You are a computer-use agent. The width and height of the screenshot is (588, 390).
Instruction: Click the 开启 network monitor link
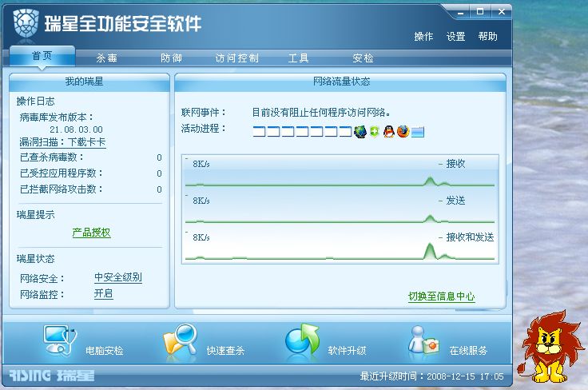[104, 293]
